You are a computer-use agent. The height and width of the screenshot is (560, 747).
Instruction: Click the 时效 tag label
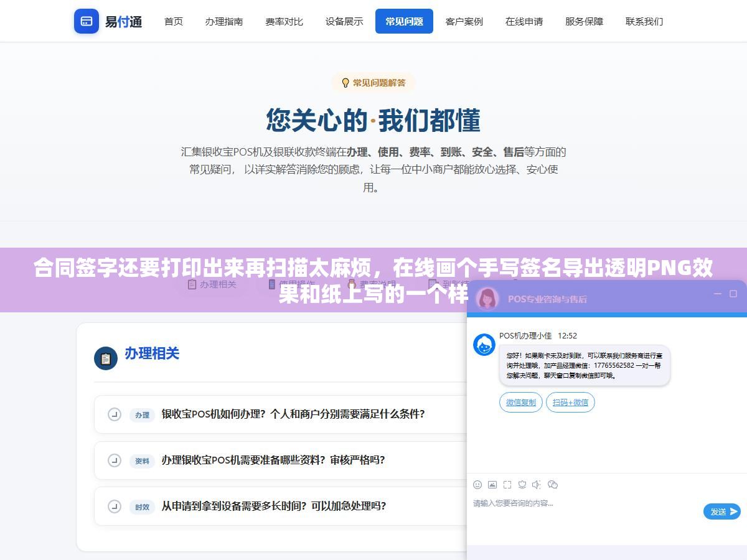(x=142, y=507)
